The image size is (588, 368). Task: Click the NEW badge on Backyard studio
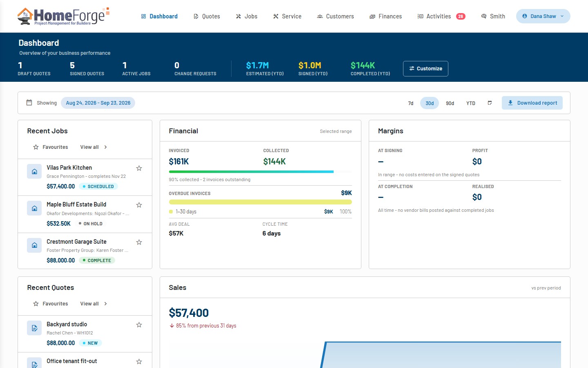tap(90, 343)
